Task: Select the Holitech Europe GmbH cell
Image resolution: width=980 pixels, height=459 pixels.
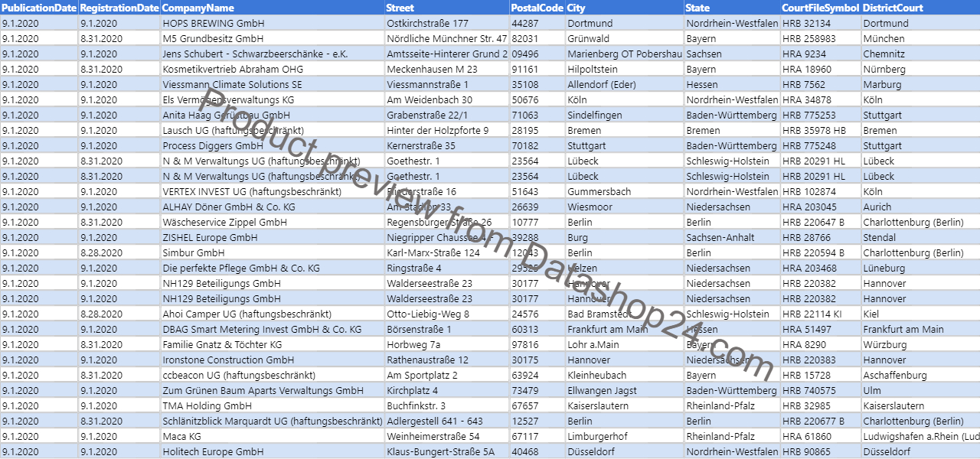Action: [x=273, y=451]
